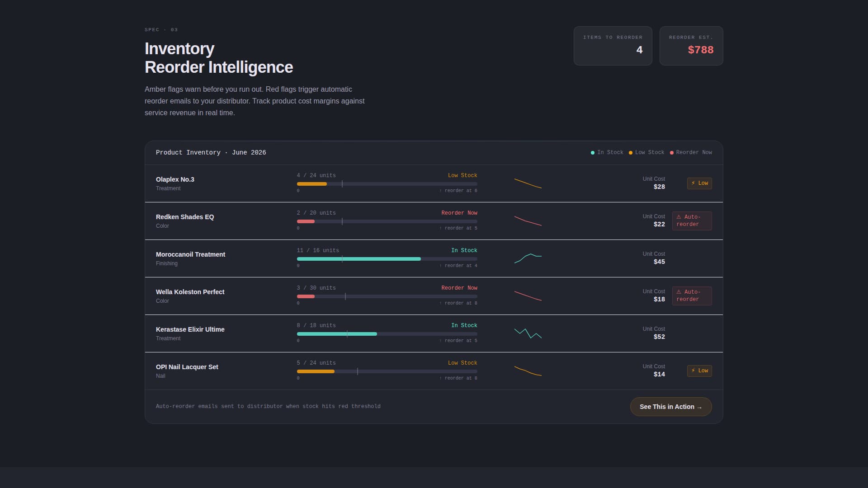Screen dimensions: 868x488
Task: Click the 'Product Inventory · June 2026' header
Action: coord(211,153)
